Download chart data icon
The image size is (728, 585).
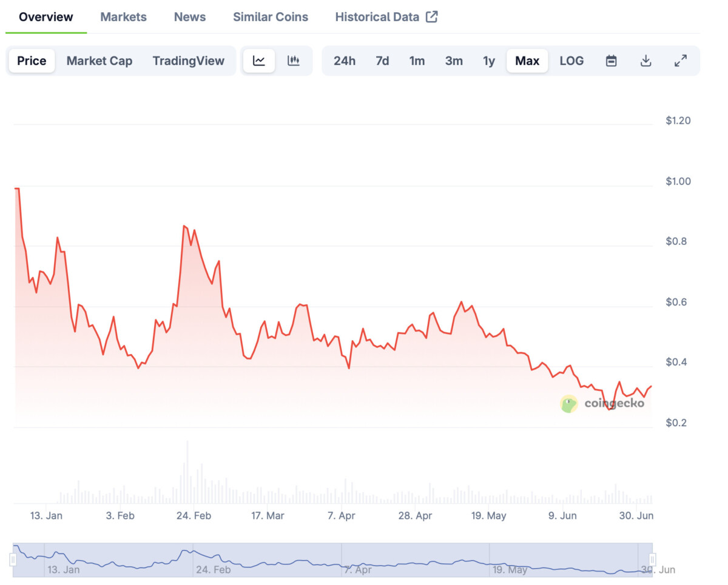tap(646, 61)
